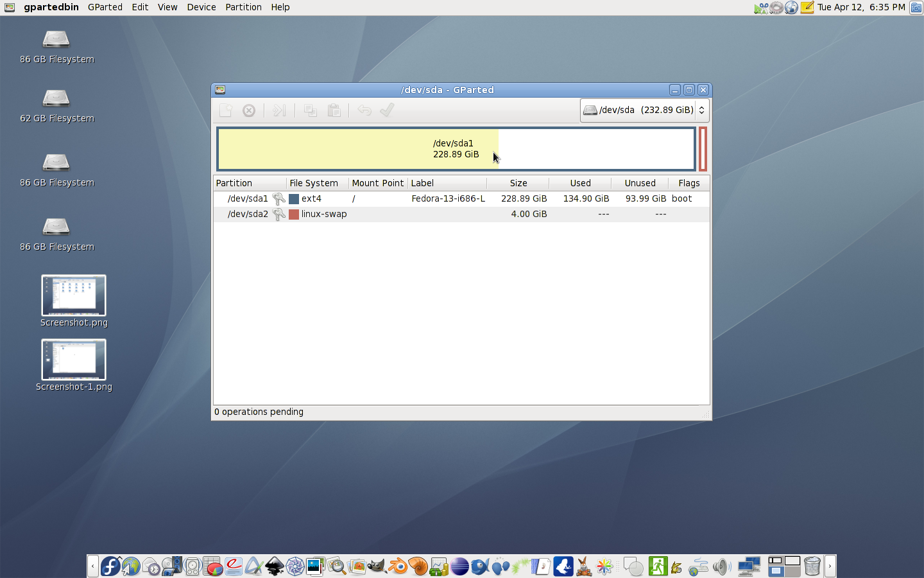The width and height of the screenshot is (924, 578).
Task: Click the Undo last operation icon
Action: [x=364, y=110]
